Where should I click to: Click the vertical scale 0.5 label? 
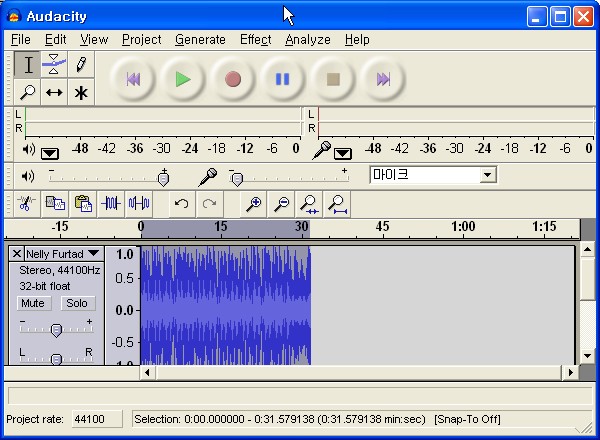124,278
